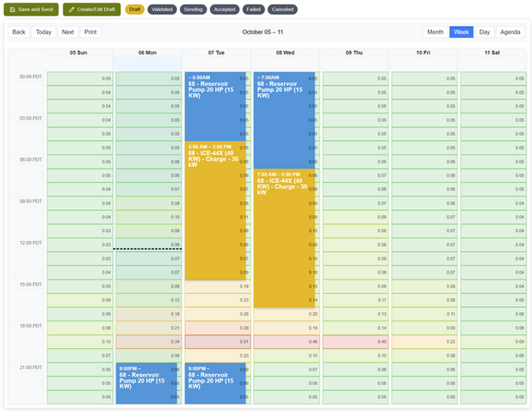Toggle the Sending status filter
The height and width of the screenshot is (411, 532).
(194, 9)
